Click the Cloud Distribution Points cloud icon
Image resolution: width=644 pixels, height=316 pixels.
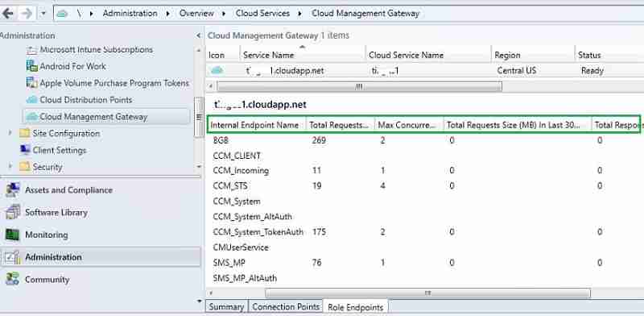(31, 100)
